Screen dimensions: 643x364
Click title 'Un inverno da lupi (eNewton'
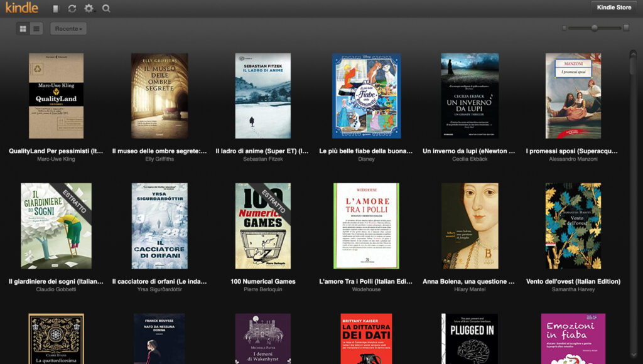coord(468,151)
